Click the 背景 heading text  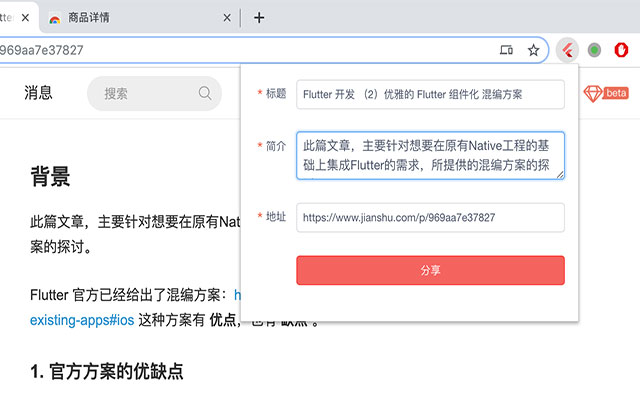[50, 176]
